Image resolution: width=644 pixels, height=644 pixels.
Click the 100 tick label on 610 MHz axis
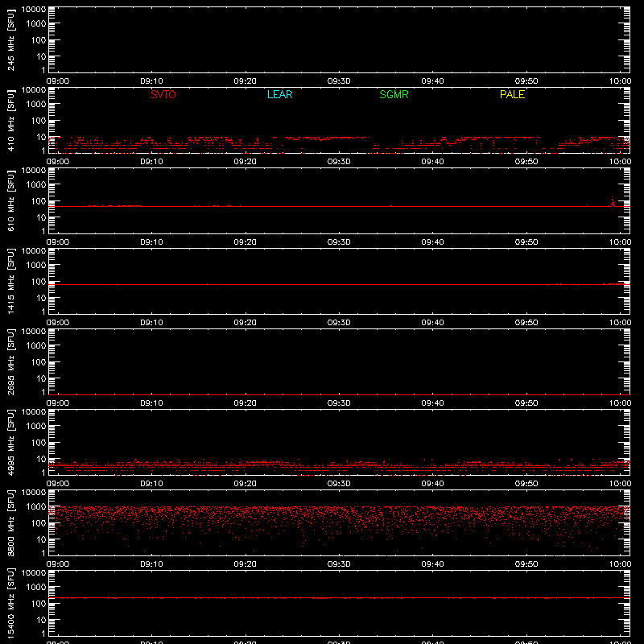click(x=39, y=201)
